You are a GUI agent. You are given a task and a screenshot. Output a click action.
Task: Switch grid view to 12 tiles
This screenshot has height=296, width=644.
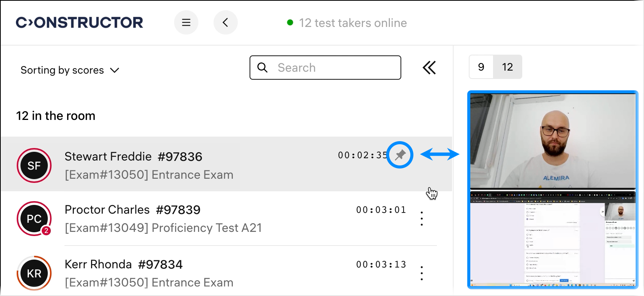tap(507, 67)
